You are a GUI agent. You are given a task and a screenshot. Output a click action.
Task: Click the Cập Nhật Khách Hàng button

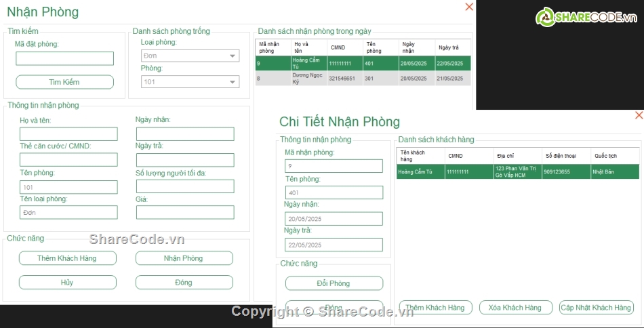(597, 308)
